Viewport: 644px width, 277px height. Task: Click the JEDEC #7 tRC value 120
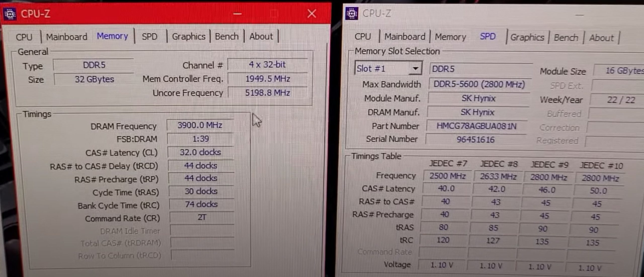point(443,240)
